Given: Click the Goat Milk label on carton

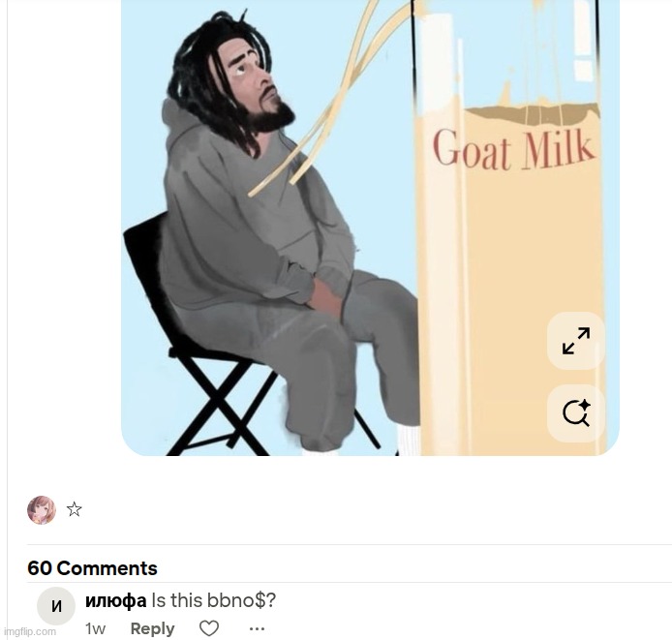Looking at the screenshot, I should [513, 148].
